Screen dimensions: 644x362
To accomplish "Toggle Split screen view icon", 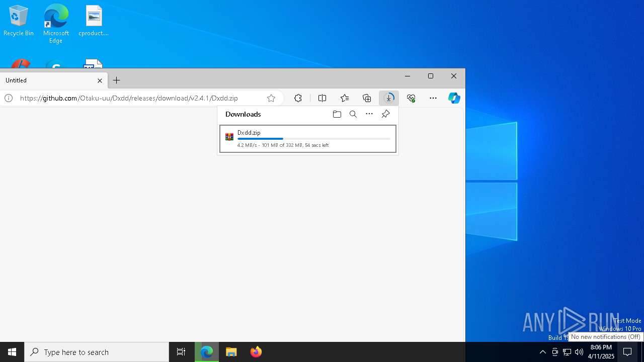I will point(323,98).
